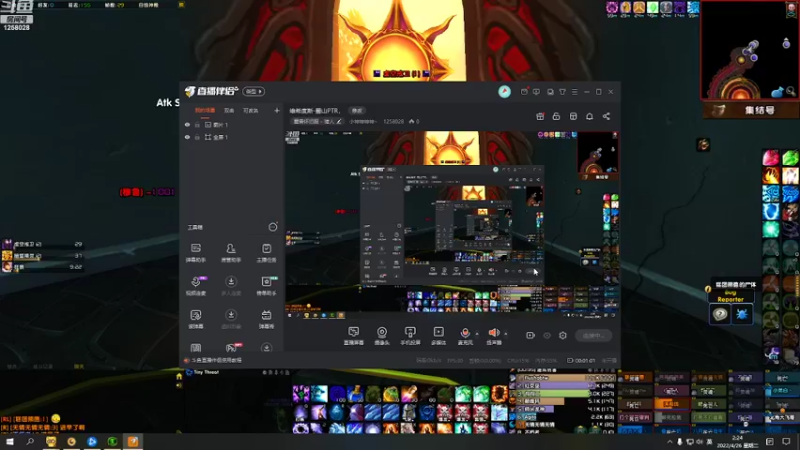The height and width of the screenshot is (450, 800).
Task: Open the 读弹幕 read-danmaku tool
Action: [195, 319]
